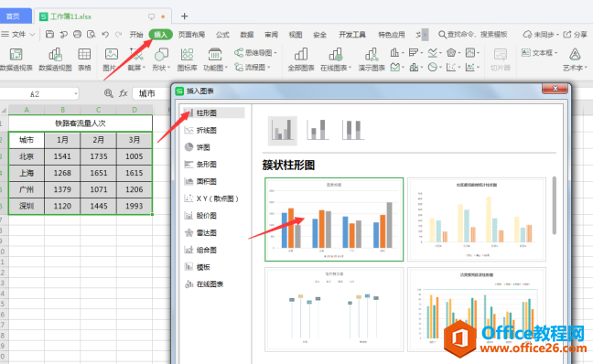The image size is (593, 364).
Task: Open the 公式 ribbon tab
Action: tap(222, 35)
